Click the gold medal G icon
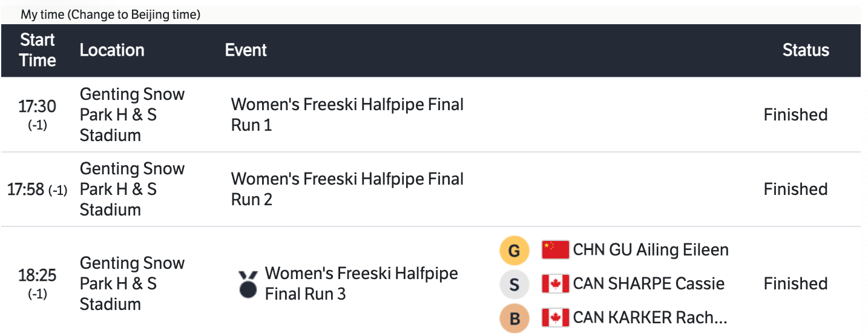The width and height of the screenshot is (868, 336). (x=514, y=250)
